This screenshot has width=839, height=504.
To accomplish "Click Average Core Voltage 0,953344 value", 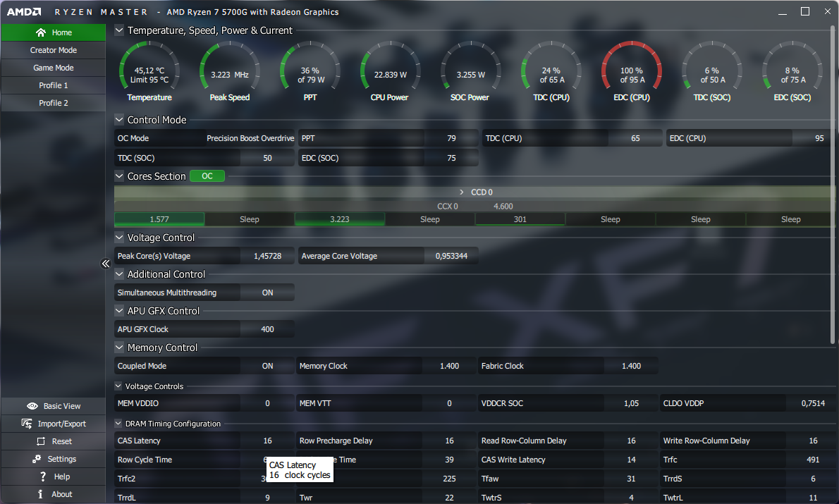I will tap(452, 257).
